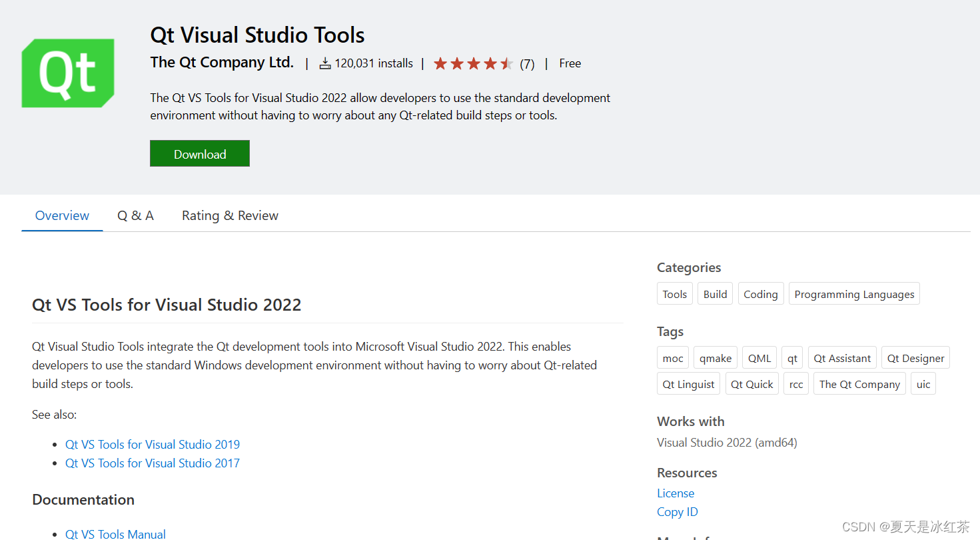Open the Q & A tab
980x540 pixels.
click(x=135, y=215)
